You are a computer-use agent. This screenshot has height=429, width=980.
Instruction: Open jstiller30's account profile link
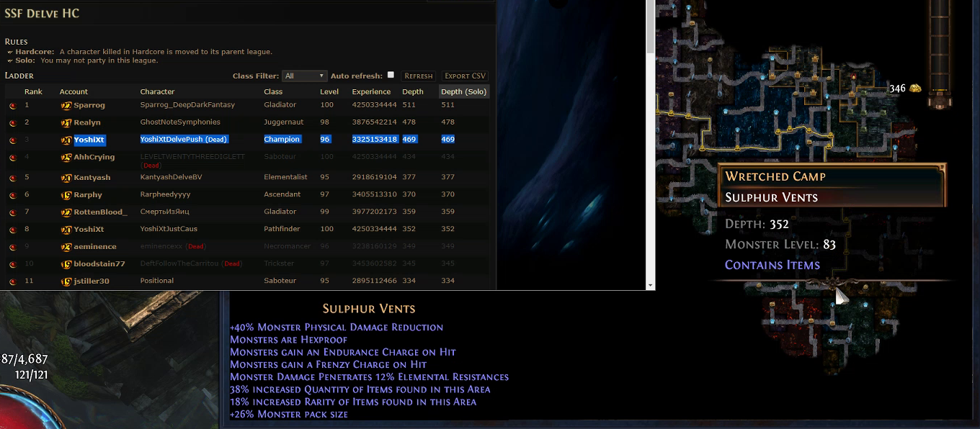(x=92, y=281)
